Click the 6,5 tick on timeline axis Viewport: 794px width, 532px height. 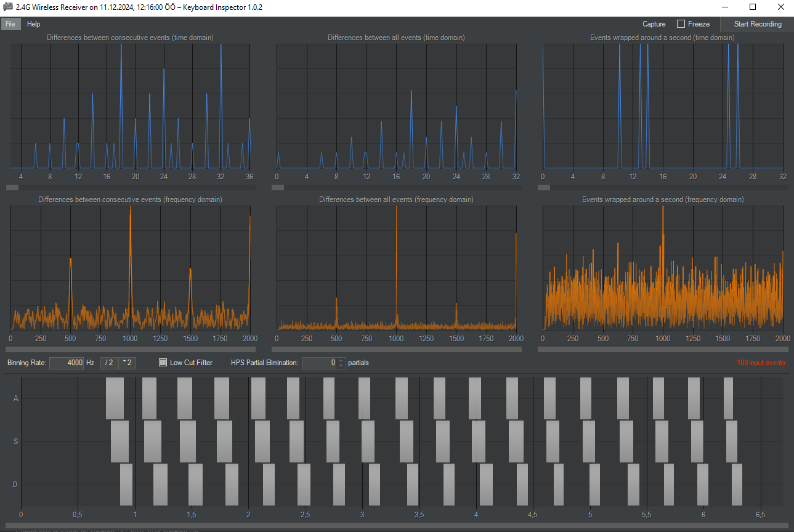tap(760, 514)
